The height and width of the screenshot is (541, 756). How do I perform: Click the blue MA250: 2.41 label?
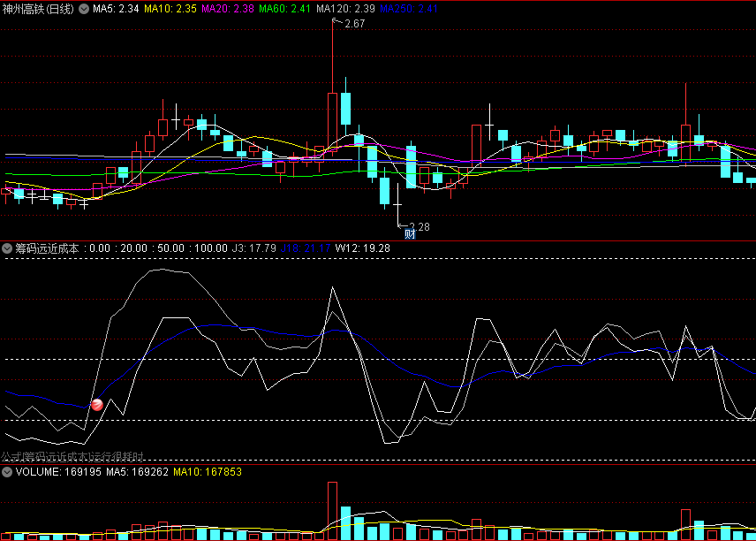click(x=409, y=9)
